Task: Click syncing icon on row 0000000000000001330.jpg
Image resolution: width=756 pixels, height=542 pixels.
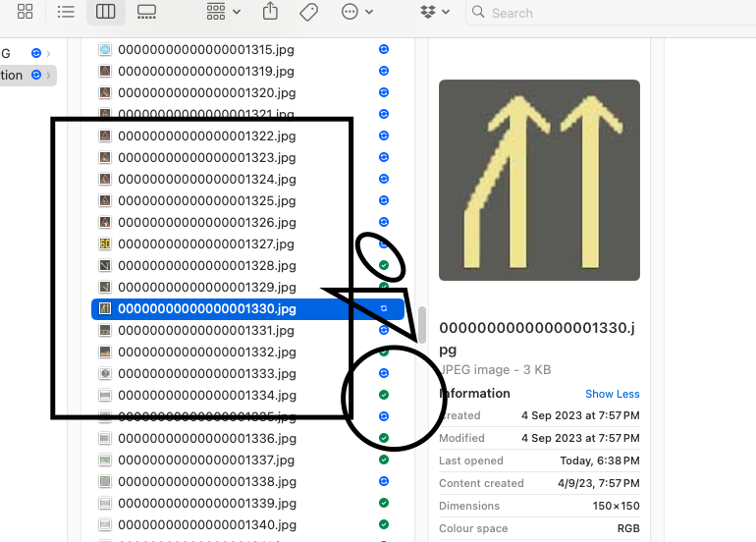Action: (384, 308)
